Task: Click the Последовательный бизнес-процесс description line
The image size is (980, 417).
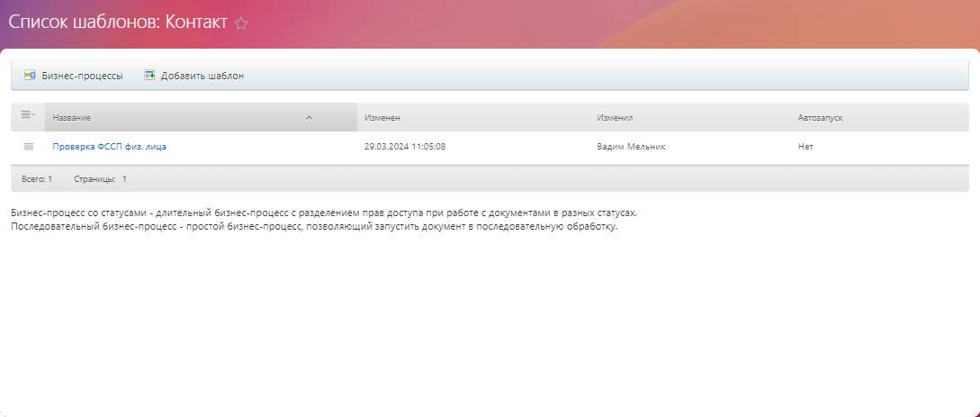Action: click(x=314, y=226)
